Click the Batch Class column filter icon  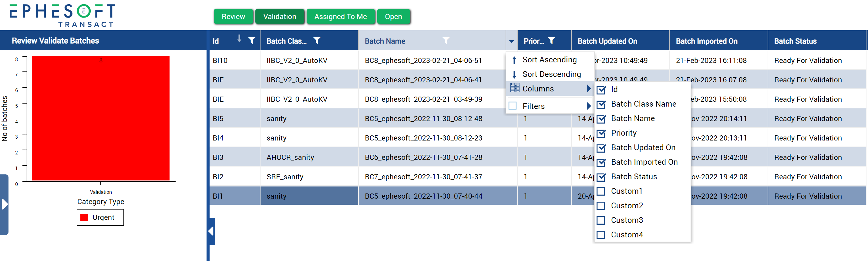(316, 40)
